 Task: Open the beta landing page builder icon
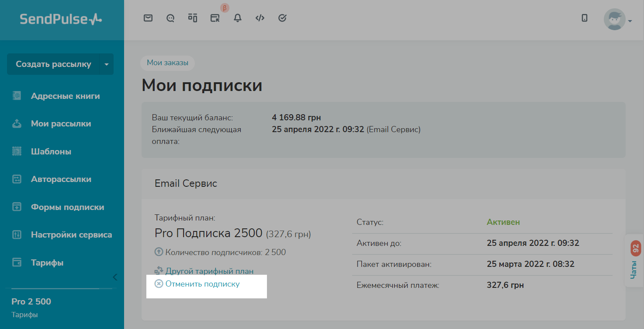click(x=215, y=18)
